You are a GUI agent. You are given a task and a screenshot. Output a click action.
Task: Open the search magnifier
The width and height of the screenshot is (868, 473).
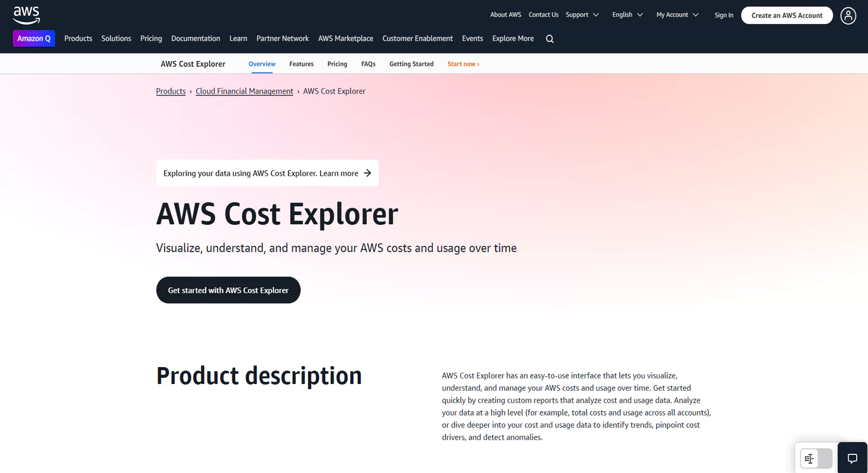pos(549,38)
